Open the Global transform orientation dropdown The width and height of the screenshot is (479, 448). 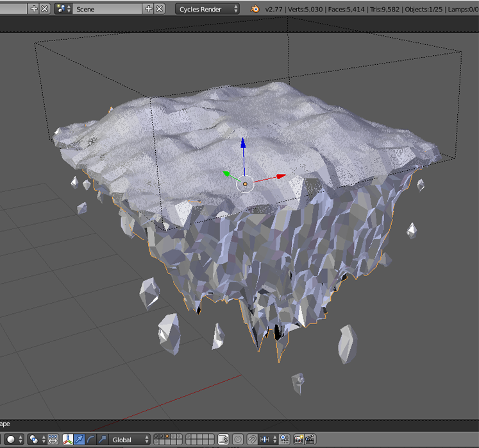(130, 440)
